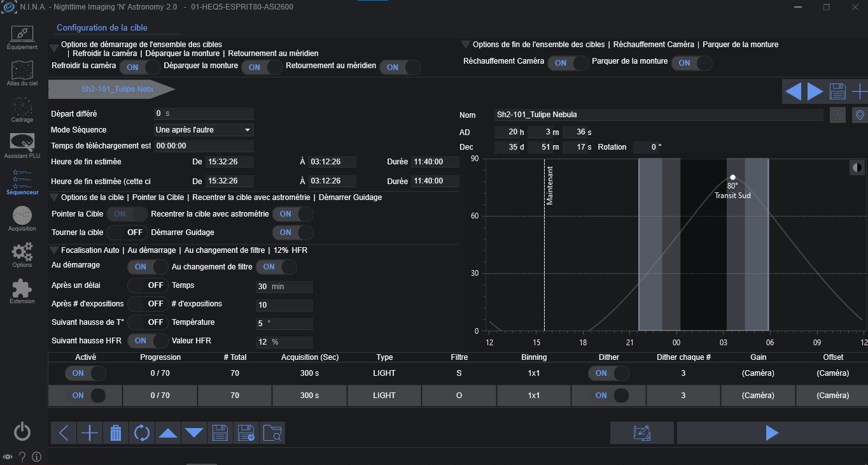Collapse Options de fin de l'ensemble des cibles
Image resolution: width=868 pixels, height=465 pixels.
point(466,45)
